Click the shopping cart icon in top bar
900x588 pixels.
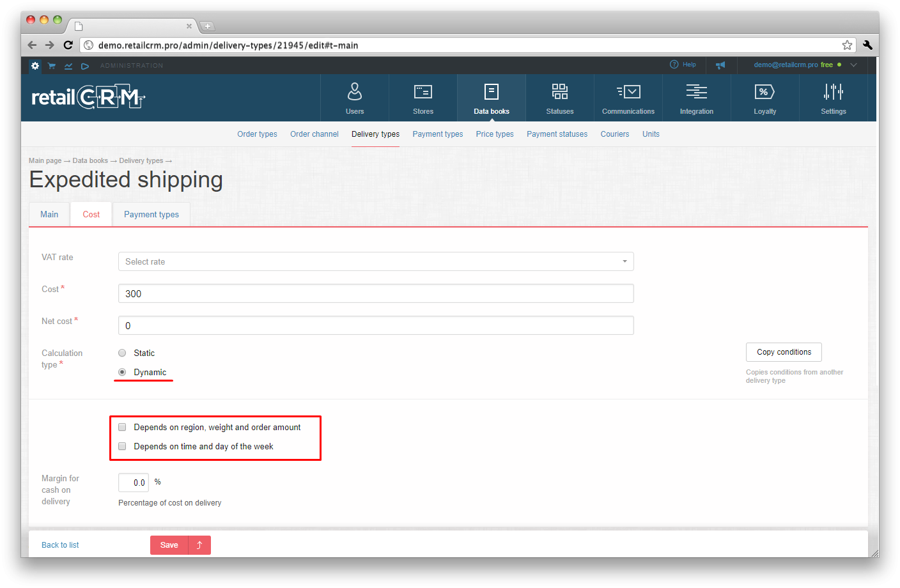pos(52,66)
